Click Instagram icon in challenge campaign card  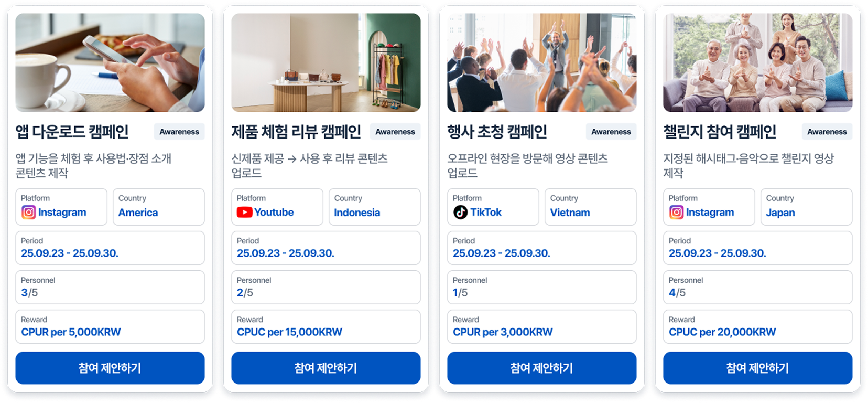coord(676,212)
